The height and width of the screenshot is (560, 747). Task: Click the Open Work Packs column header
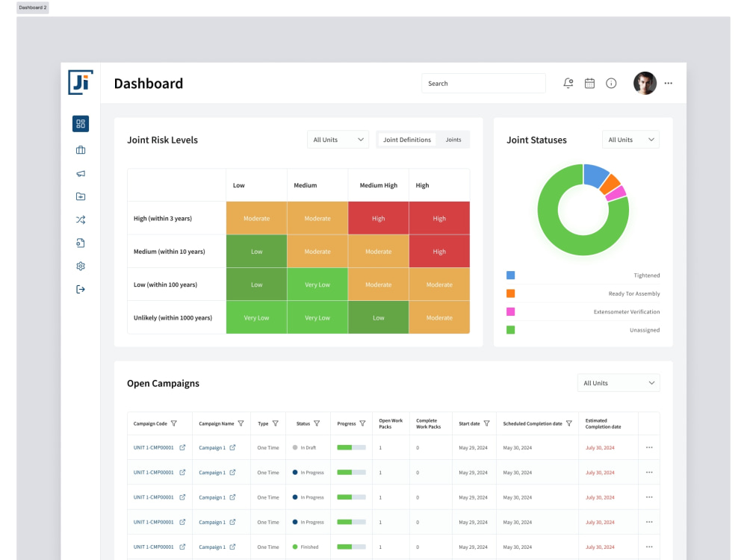pyautogui.click(x=391, y=423)
